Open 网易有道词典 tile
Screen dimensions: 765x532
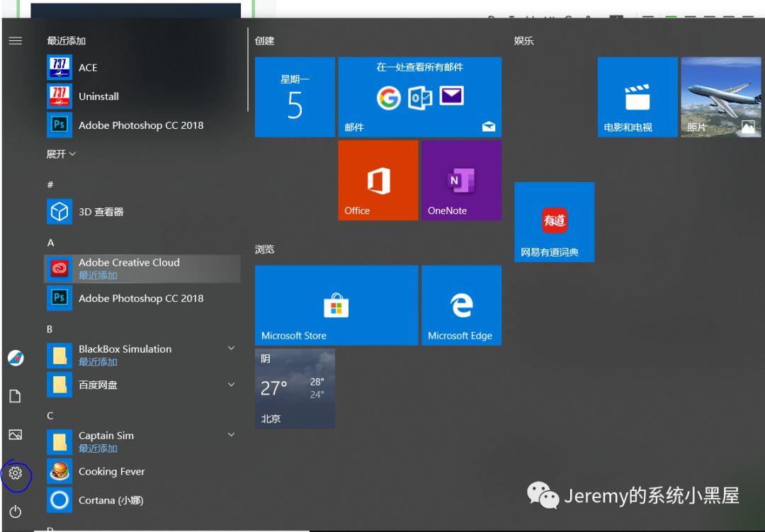[x=554, y=222]
